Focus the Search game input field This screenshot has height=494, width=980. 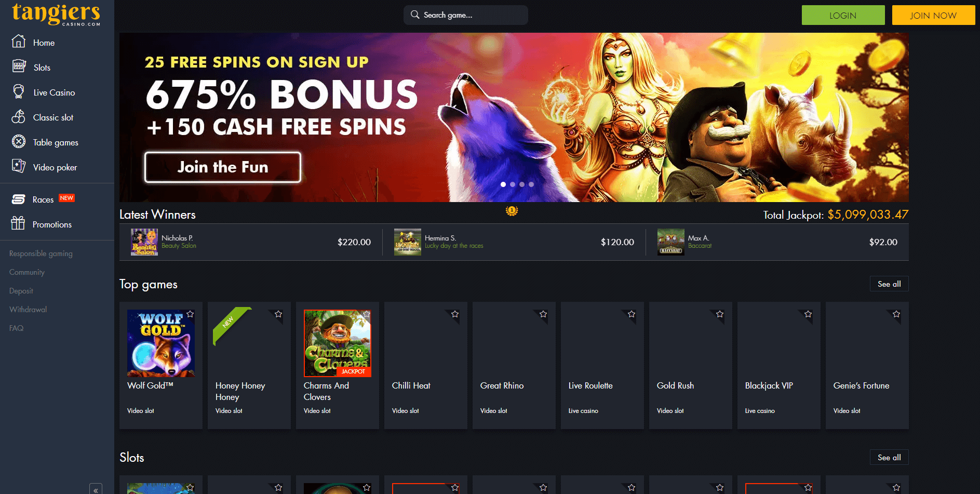[x=466, y=15]
